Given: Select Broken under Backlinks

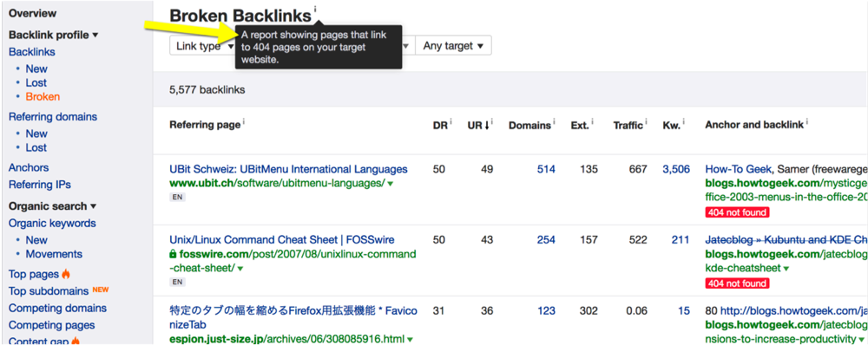Looking at the screenshot, I should coord(43,96).
